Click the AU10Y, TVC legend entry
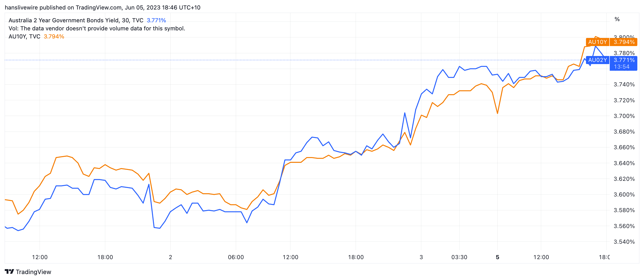This screenshot has height=280, width=644. tap(24, 37)
